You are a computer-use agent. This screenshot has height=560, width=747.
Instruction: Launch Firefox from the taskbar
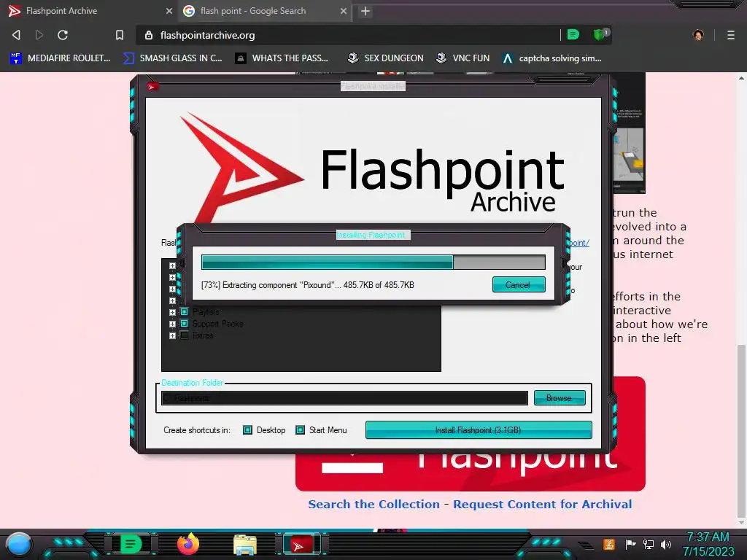pyautogui.click(x=188, y=544)
